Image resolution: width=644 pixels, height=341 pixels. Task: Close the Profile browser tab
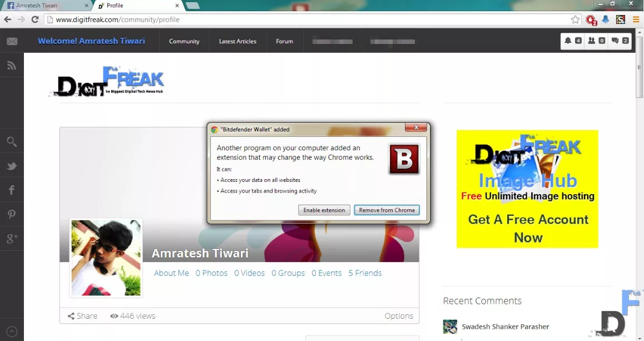click(177, 6)
